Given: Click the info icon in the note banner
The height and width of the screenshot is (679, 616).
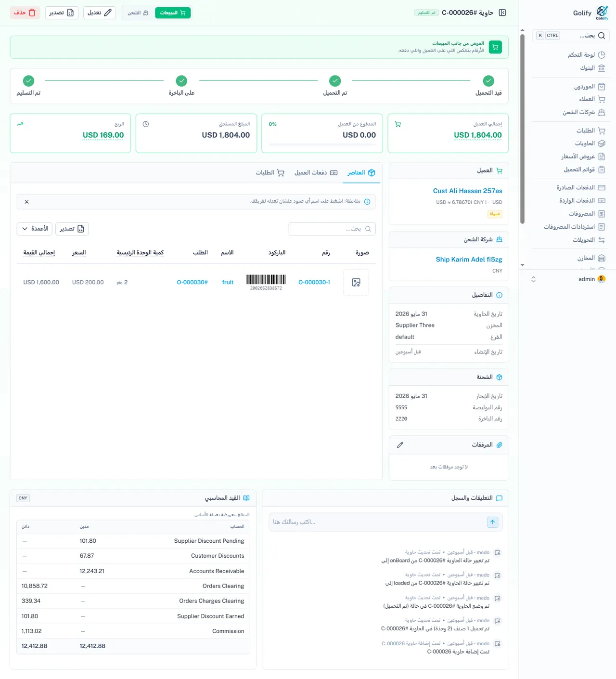Looking at the screenshot, I should pos(367,202).
